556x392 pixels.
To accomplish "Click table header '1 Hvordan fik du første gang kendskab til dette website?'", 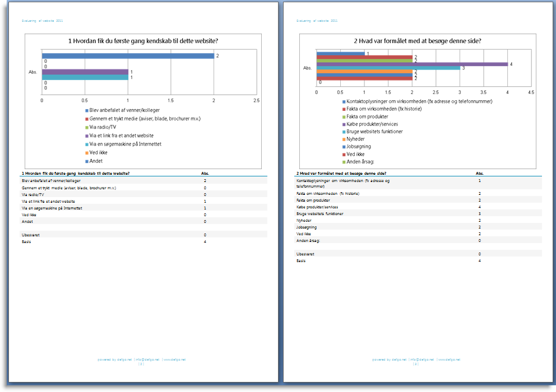I will click(76, 173).
